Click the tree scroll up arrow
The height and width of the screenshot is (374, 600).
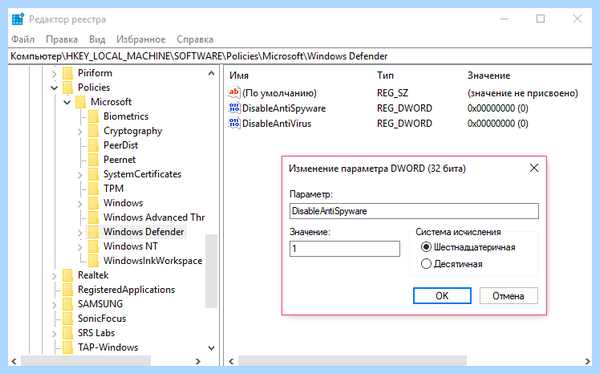[211, 73]
